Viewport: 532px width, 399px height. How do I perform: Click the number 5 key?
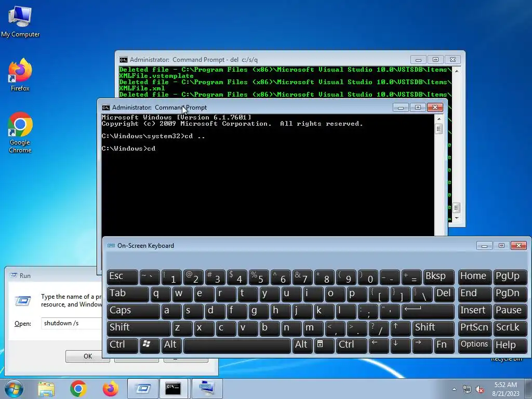259,277
